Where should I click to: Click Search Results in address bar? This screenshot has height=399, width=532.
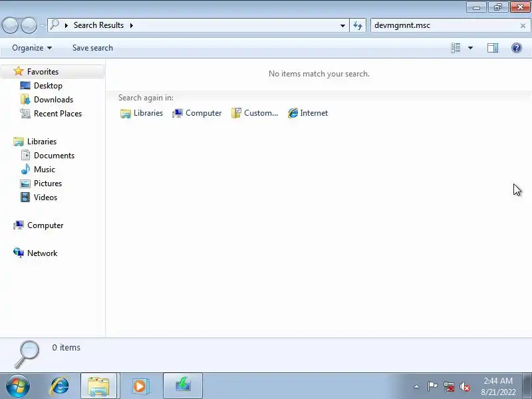pos(98,25)
